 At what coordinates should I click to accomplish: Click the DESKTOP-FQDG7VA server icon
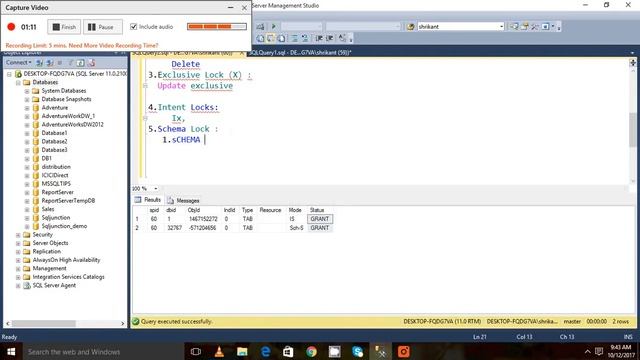click(18, 74)
